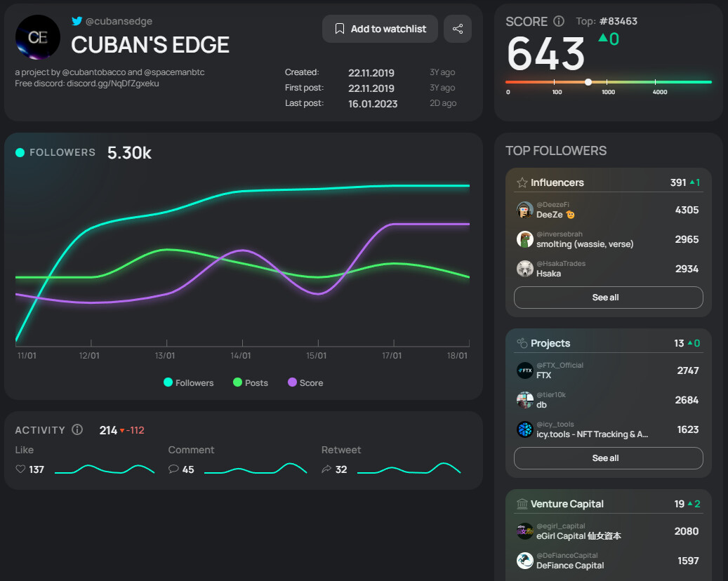Expand Influencers list with See all
This screenshot has height=581, width=728.
[x=608, y=298]
